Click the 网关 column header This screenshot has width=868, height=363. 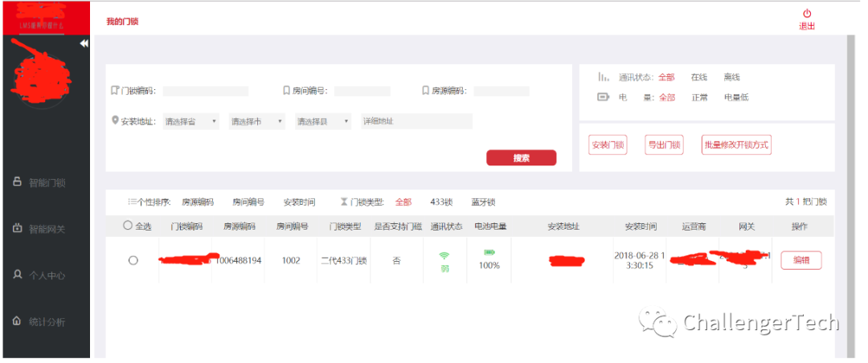pos(747,226)
